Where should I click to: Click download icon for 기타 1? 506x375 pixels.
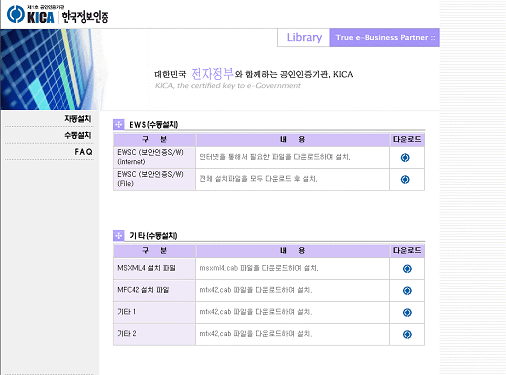(407, 313)
